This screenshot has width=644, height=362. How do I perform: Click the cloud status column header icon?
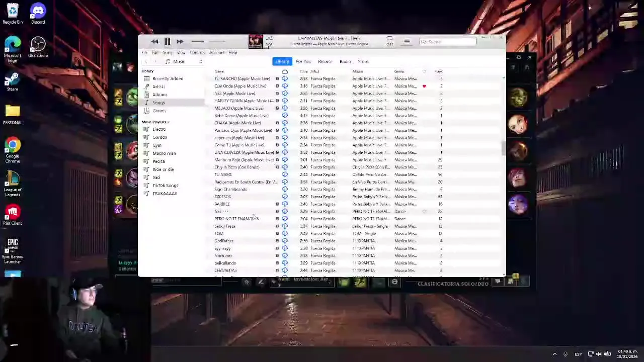285,71
